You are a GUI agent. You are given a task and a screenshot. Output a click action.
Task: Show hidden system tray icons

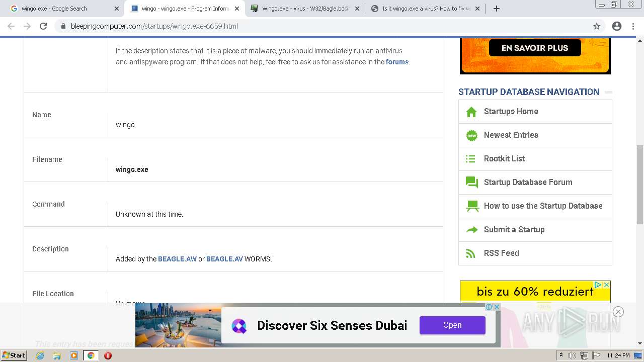coord(561,355)
